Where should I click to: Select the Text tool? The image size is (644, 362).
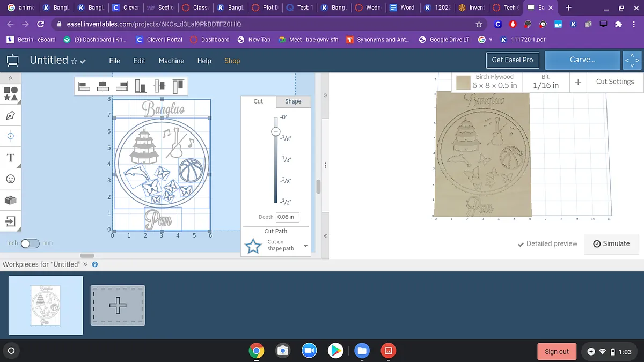(x=11, y=158)
